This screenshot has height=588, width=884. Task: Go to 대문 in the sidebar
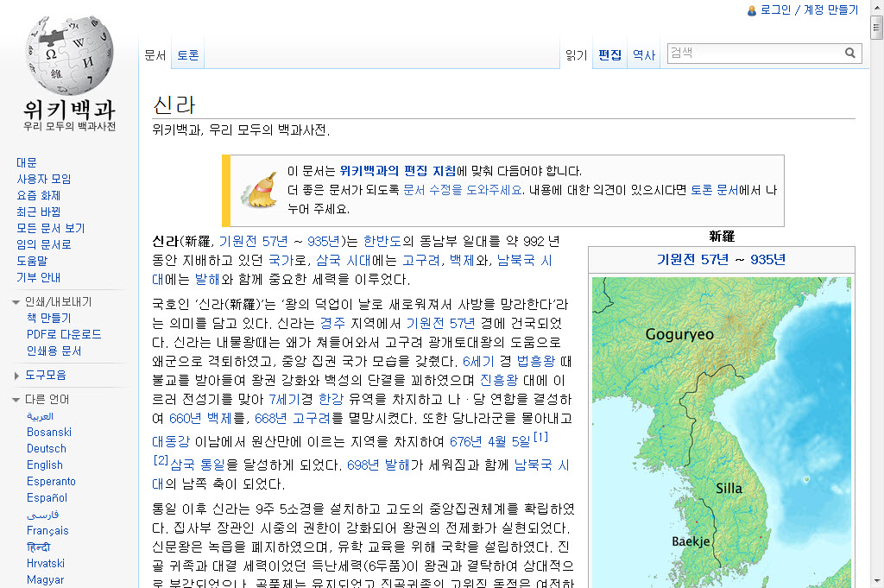coord(26,162)
